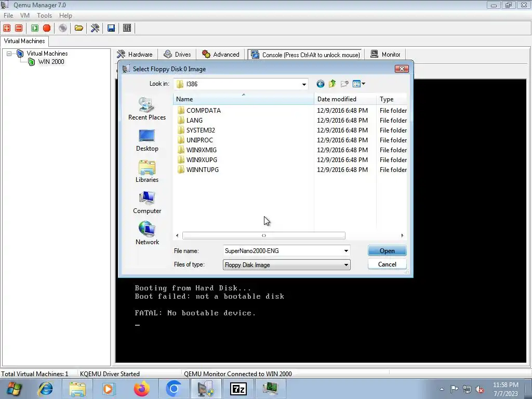Switch to the Advanced tab

(x=220, y=54)
